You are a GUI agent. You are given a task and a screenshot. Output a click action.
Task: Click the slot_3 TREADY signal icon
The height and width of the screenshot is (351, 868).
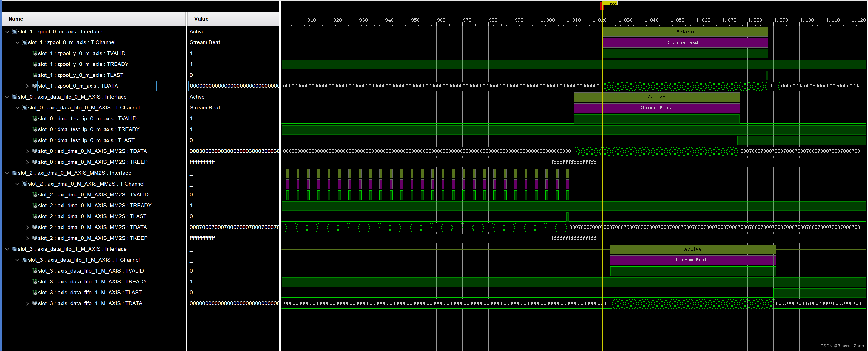[x=34, y=282]
